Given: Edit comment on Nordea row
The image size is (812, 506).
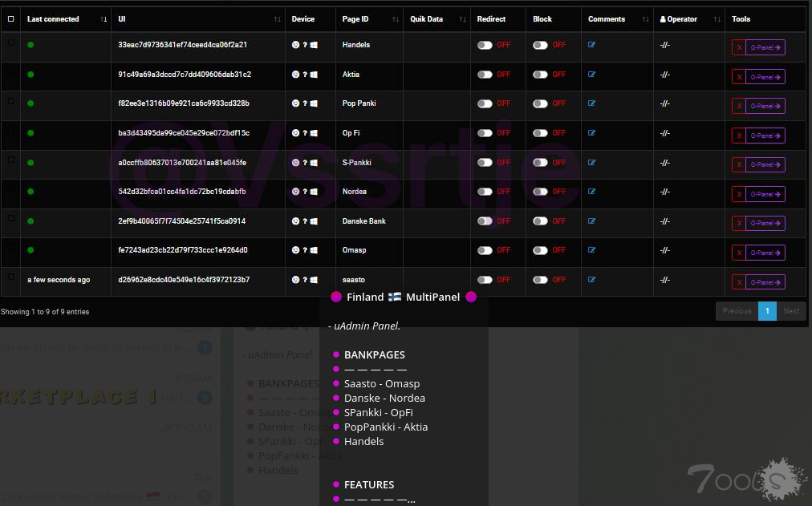Looking at the screenshot, I should pyautogui.click(x=591, y=192).
